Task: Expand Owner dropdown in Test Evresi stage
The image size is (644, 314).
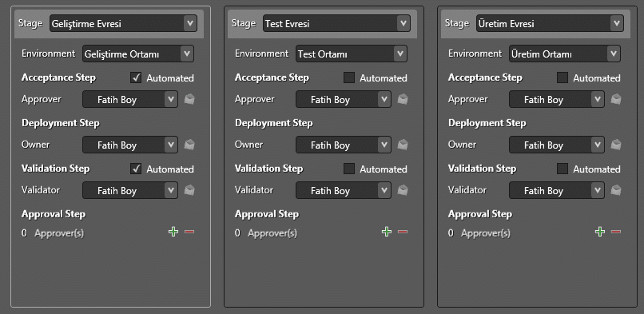Action: 344,145
